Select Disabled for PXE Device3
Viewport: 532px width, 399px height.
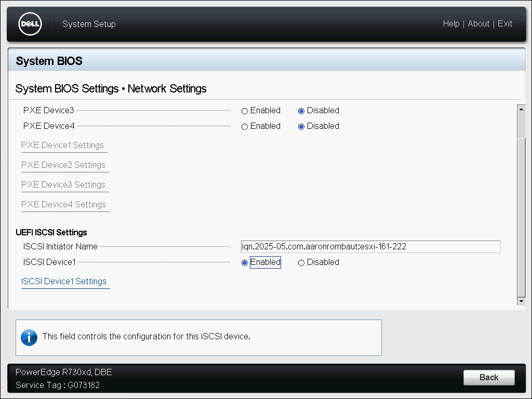301,111
